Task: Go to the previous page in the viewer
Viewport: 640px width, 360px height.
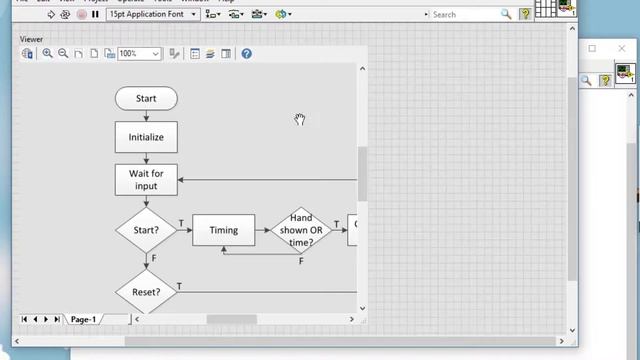Action: tap(35, 319)
